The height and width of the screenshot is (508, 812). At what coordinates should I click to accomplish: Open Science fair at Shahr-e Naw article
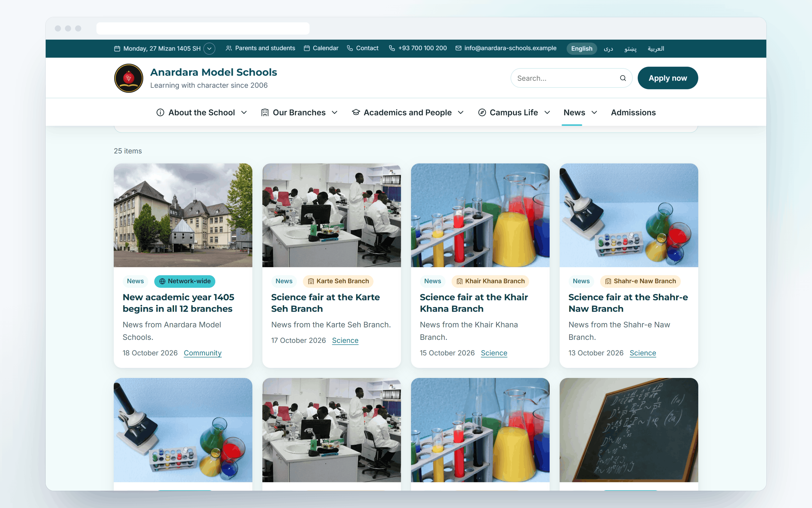[628, 303]
